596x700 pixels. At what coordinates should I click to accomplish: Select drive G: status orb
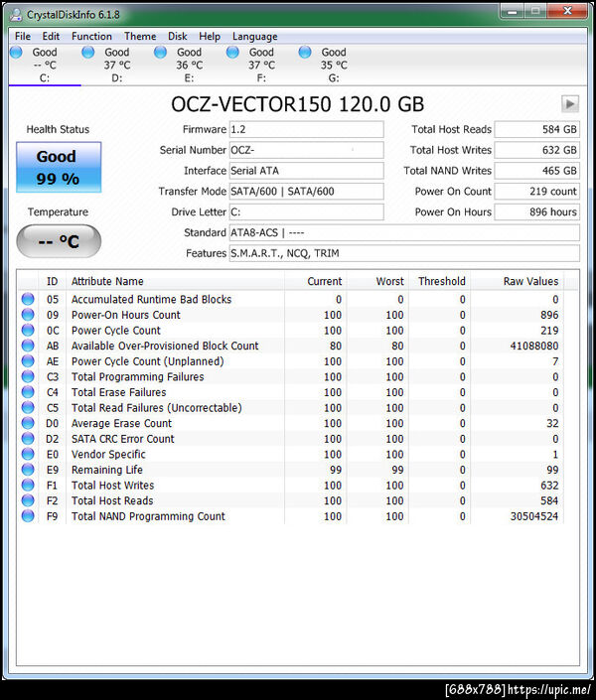tap(305, 53)
